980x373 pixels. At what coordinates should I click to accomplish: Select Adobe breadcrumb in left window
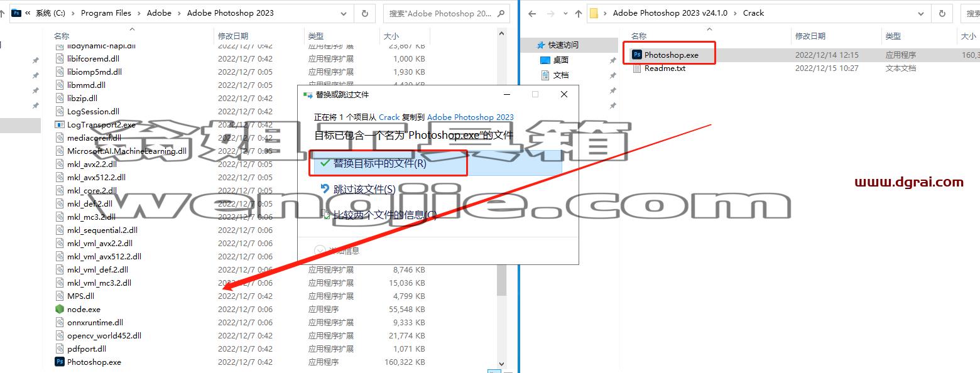pyautogui.click(x=159, y=13)
